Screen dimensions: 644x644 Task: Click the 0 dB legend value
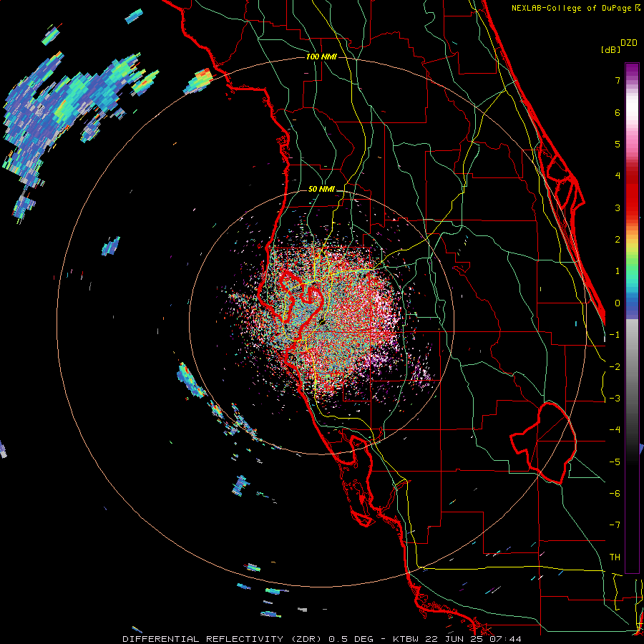click(618, 303)
